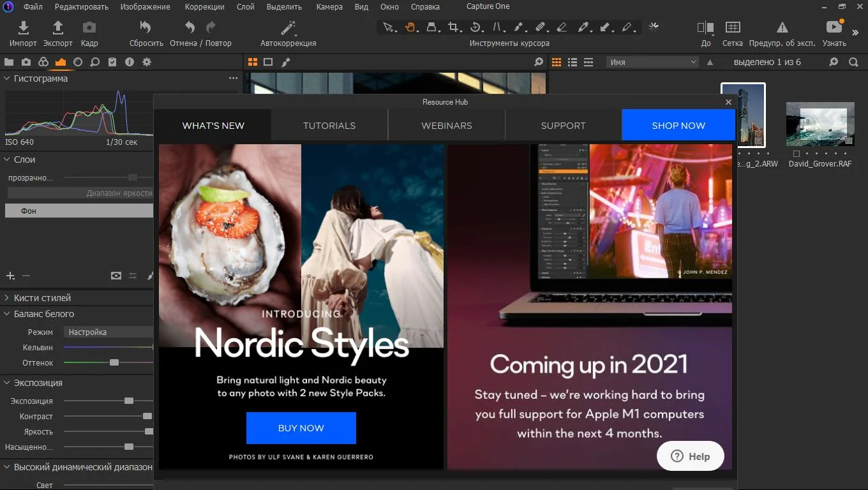868x490 pixels.
Task: Open the Экспорт export tool
Action: coord(57,27)
